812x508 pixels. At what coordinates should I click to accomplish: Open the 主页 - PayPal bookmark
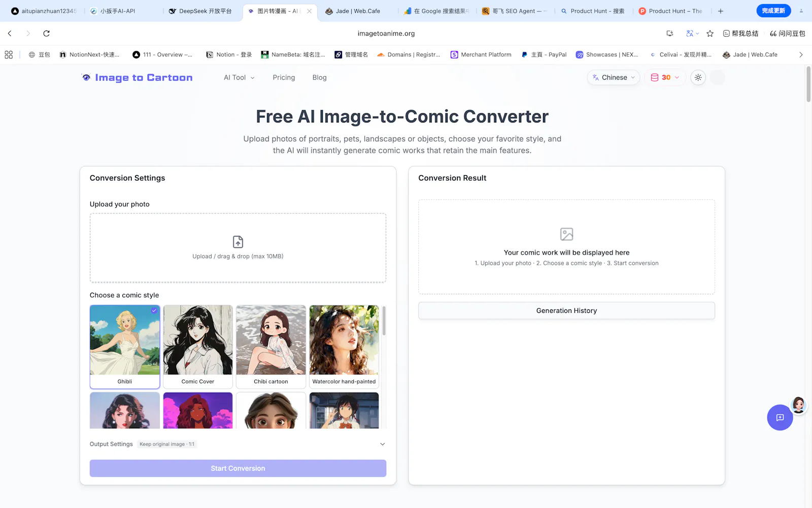pos(544,55)
